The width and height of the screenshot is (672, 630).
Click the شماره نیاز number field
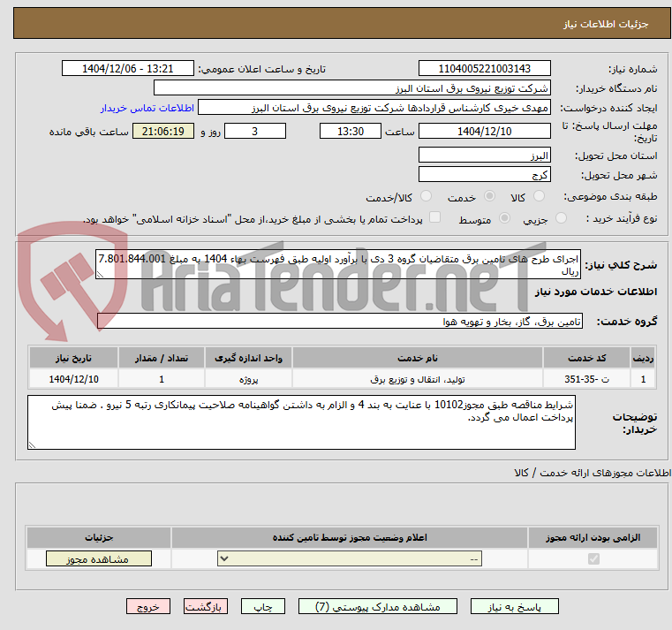tap(484, 69)
